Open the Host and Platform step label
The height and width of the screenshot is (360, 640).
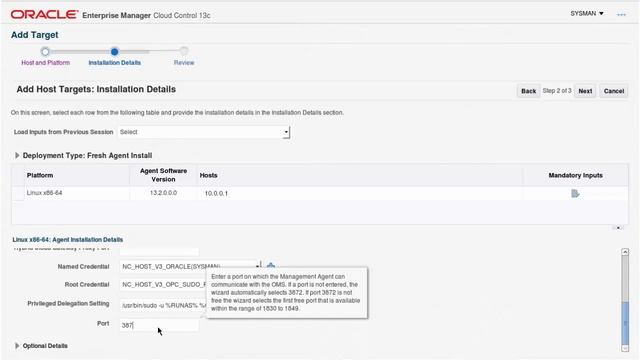coord(45,63)
